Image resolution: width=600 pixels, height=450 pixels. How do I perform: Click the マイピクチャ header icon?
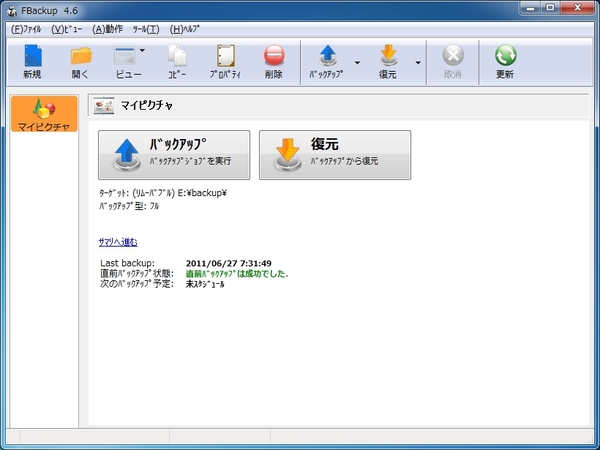[104, 106]
